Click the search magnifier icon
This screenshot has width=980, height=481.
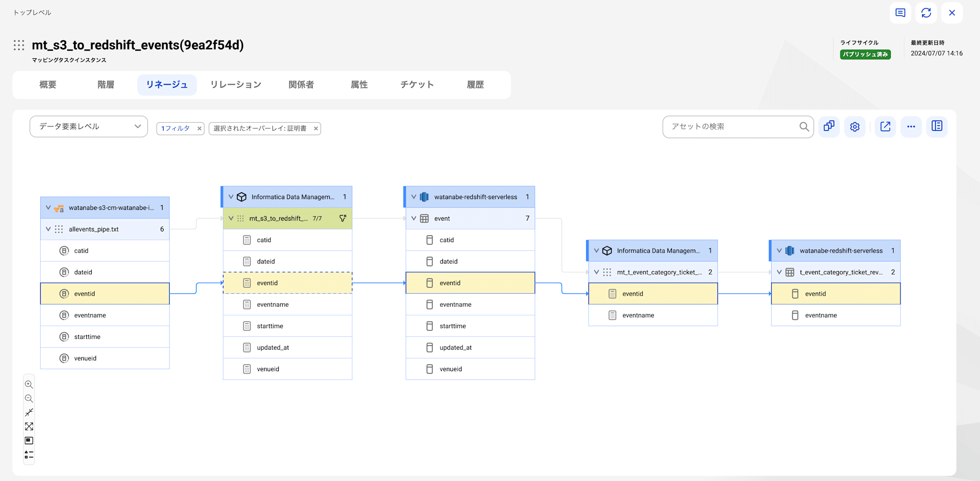tap(804, 127)
